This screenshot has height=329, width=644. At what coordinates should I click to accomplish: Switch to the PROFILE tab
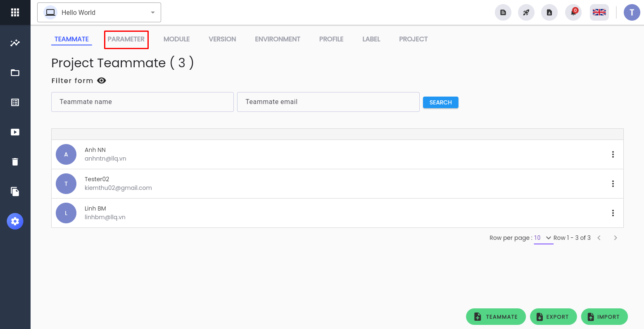click(331, 39)
